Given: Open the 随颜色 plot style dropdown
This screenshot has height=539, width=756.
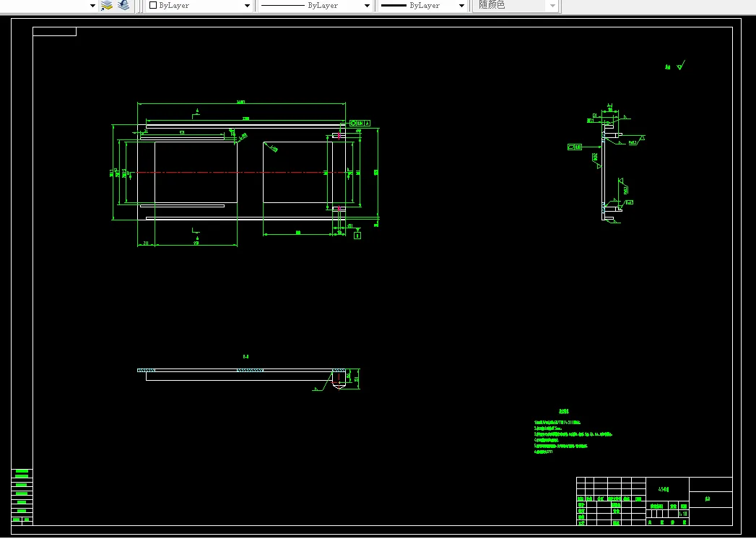Looking at the screenshot, I should [516, 6].
